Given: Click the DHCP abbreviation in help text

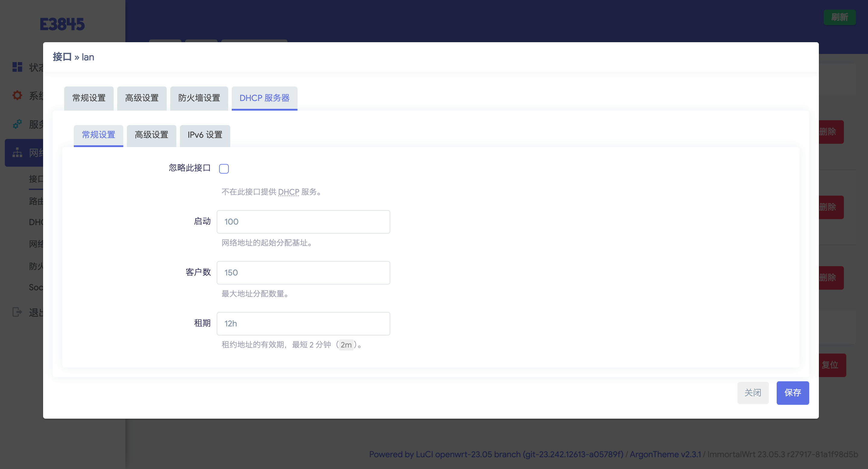Looking at the screenshot, I should pos(288,192).
